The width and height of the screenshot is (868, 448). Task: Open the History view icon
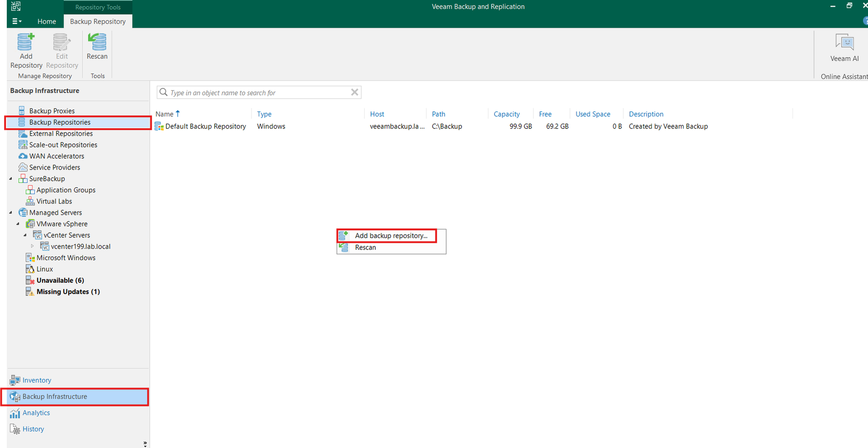[x=15, y=429]
